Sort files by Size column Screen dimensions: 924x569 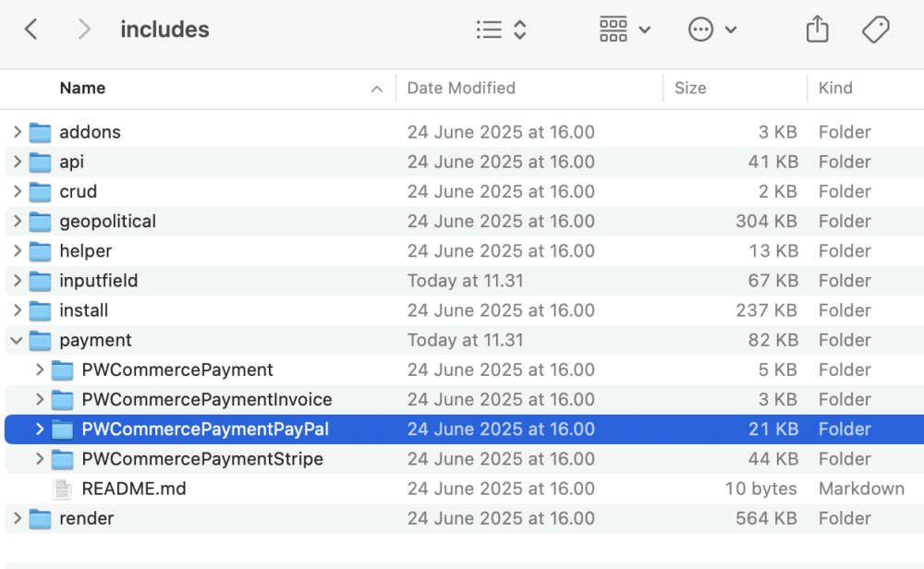(x=690, y=88)
